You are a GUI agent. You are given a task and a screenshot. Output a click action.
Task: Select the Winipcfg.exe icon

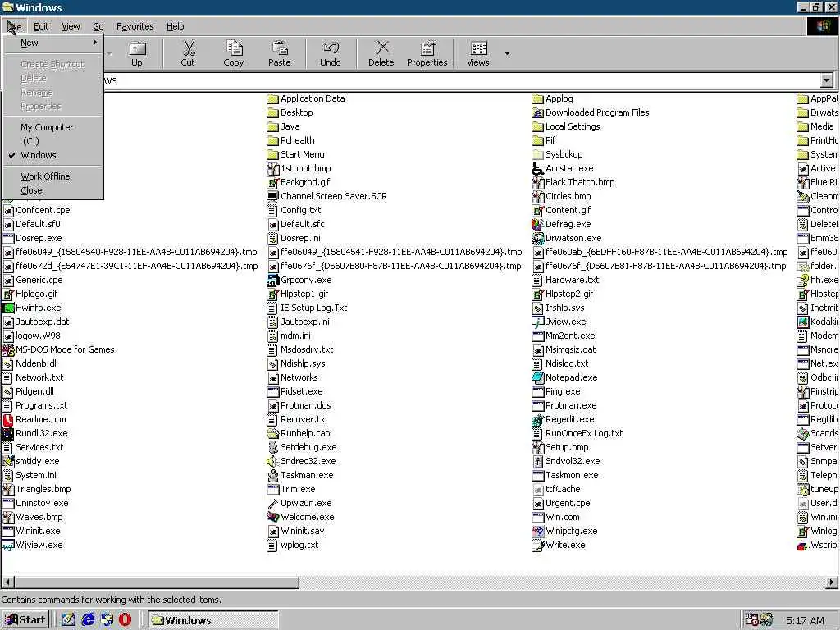click(537, 531)
